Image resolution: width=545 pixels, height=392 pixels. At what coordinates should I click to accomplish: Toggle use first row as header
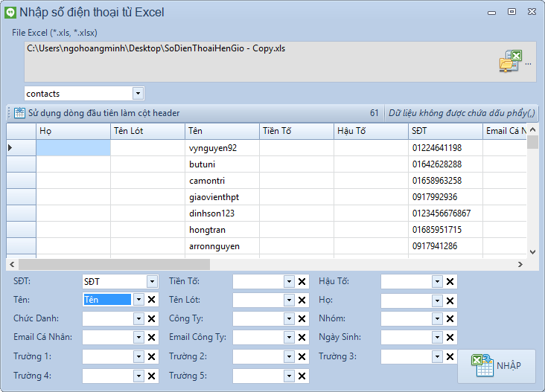point(97,113)
